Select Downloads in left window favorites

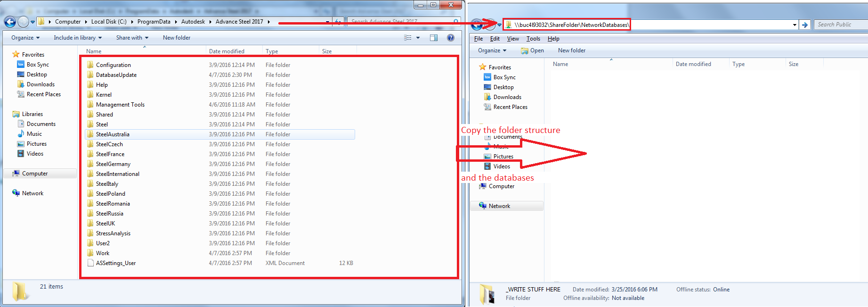(x=41, y=84)
